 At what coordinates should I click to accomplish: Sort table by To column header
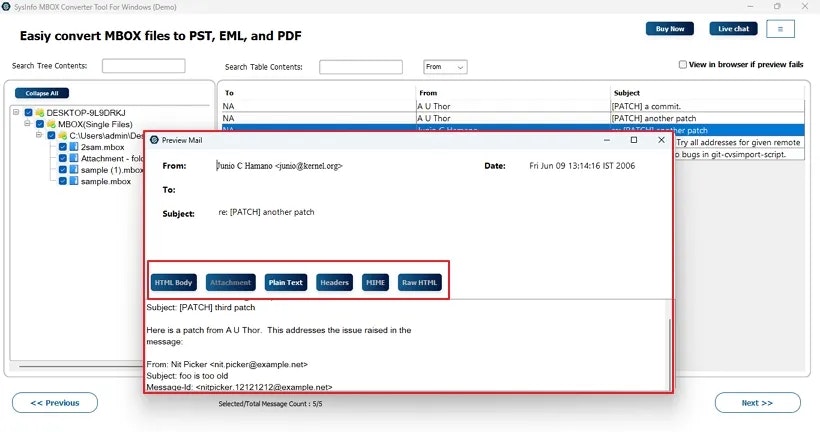[x=229, y=93]
